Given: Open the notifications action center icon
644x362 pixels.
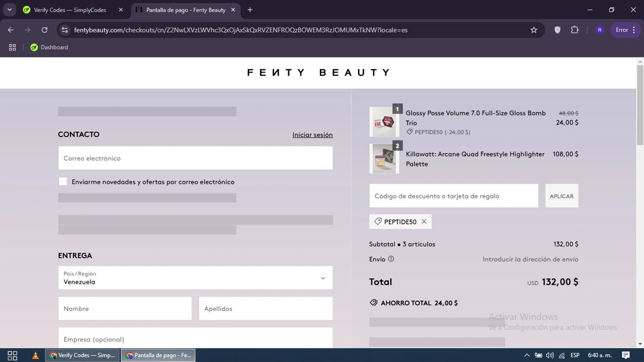Looking at the screenshot, I should click(626, 355).
